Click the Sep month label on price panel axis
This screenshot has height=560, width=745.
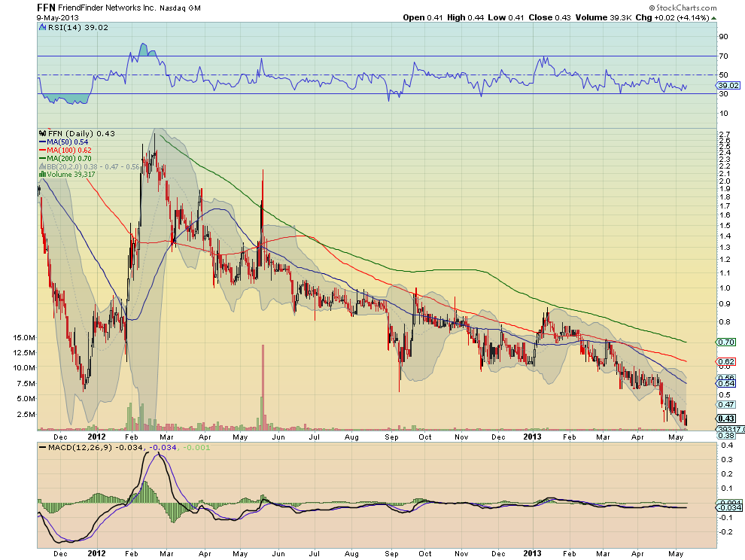click(x=391, y=437)
